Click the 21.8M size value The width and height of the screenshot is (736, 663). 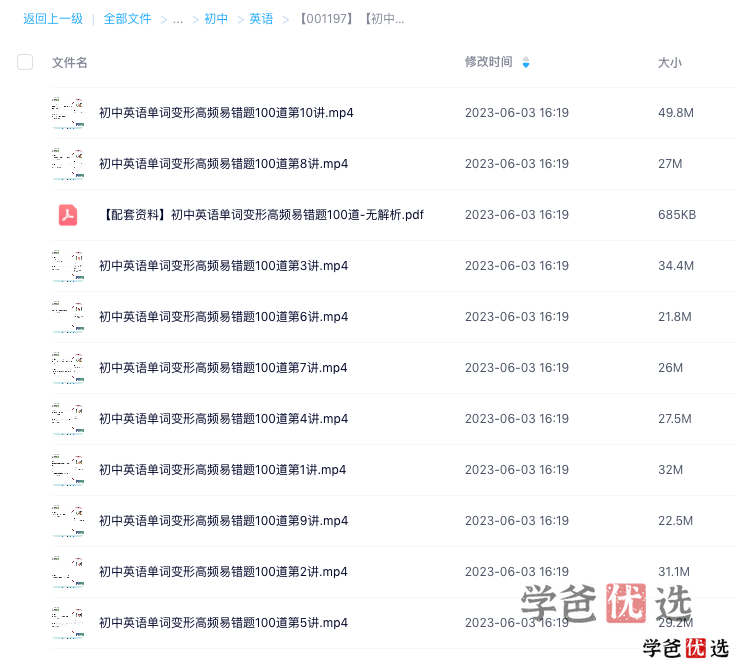675,317
